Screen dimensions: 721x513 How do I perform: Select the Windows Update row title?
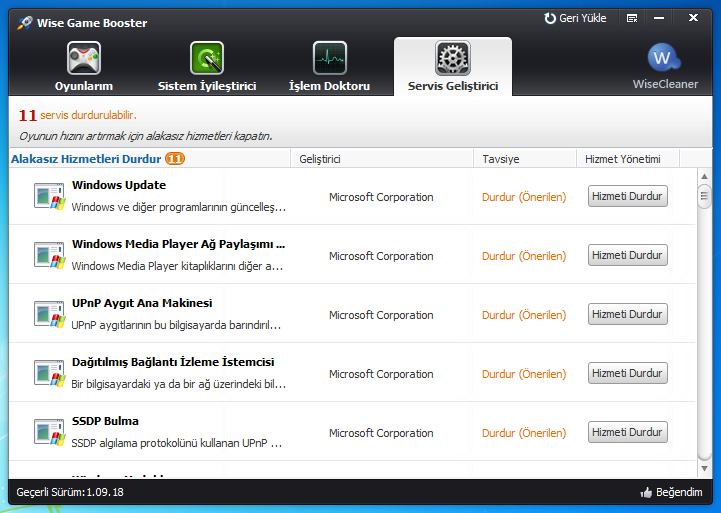(119, 185)
